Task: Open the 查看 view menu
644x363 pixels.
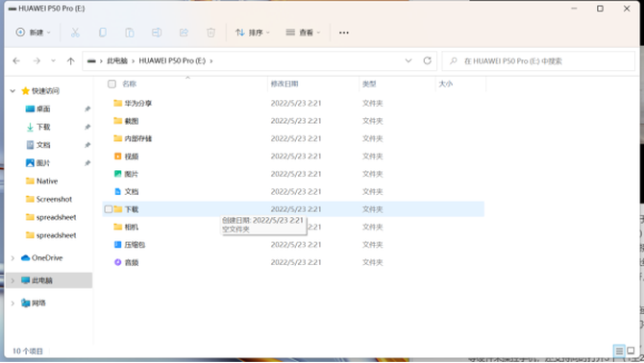Action: pyautogui.click(x=303, y=33)
